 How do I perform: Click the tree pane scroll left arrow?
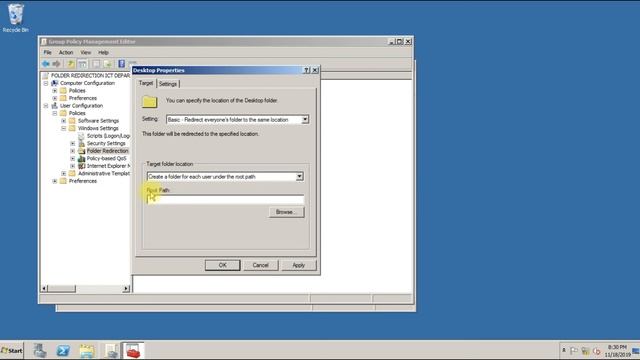point(44,289)
